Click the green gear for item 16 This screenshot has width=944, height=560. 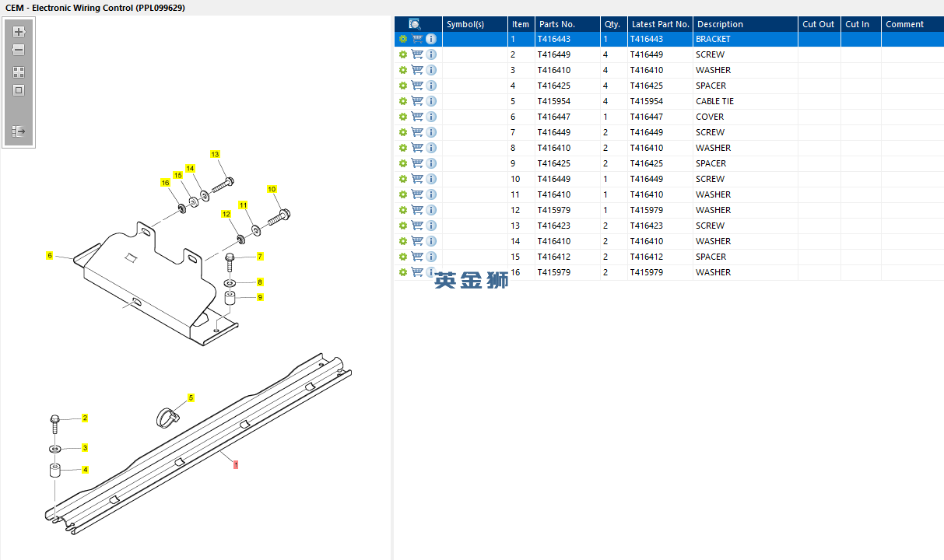[x=403, y=272]
